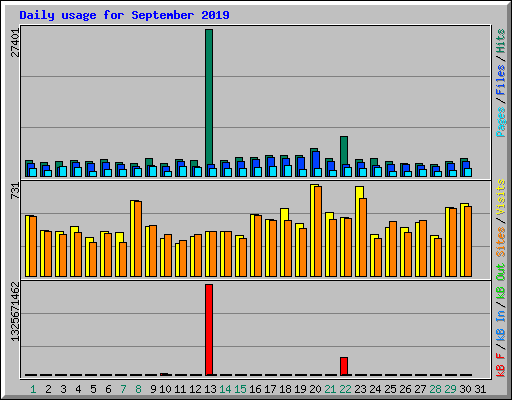Image resolution: width=512 pixels, height=400 pixels.
Task: Click the day 31 axis label
Action: 480,389
